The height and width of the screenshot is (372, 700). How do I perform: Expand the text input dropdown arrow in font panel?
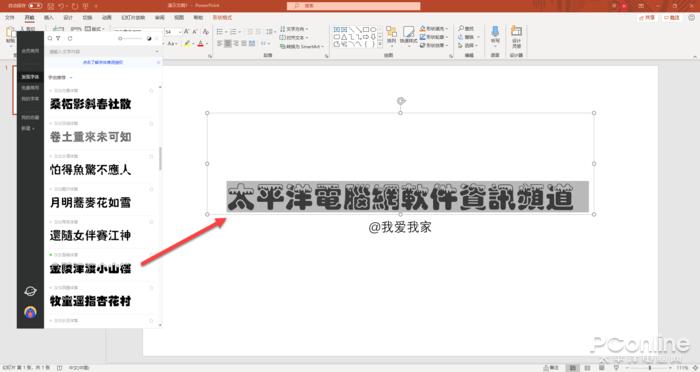tap(157, 52)
